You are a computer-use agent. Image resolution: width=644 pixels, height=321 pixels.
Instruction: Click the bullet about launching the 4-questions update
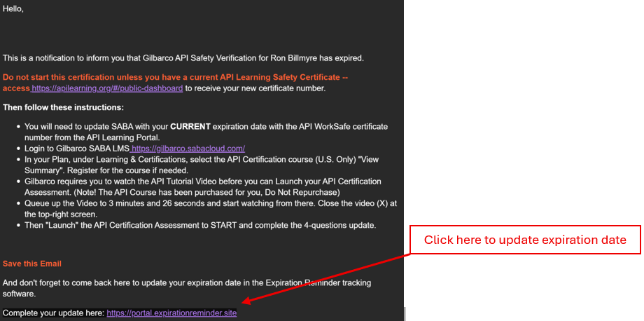[200, 226]
